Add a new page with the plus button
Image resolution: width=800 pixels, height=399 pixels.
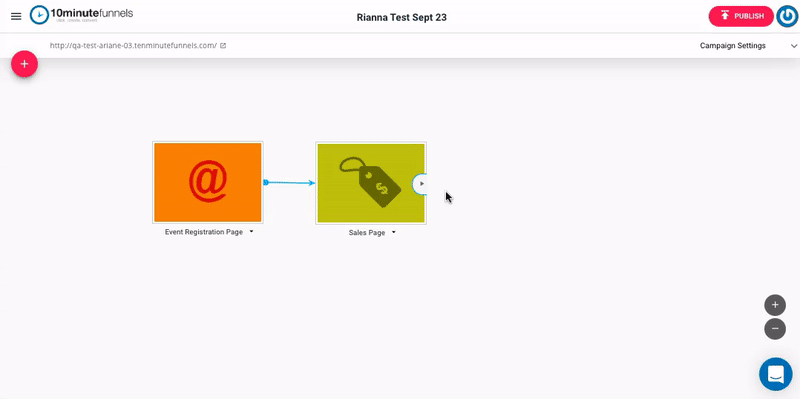click(24, 64)
